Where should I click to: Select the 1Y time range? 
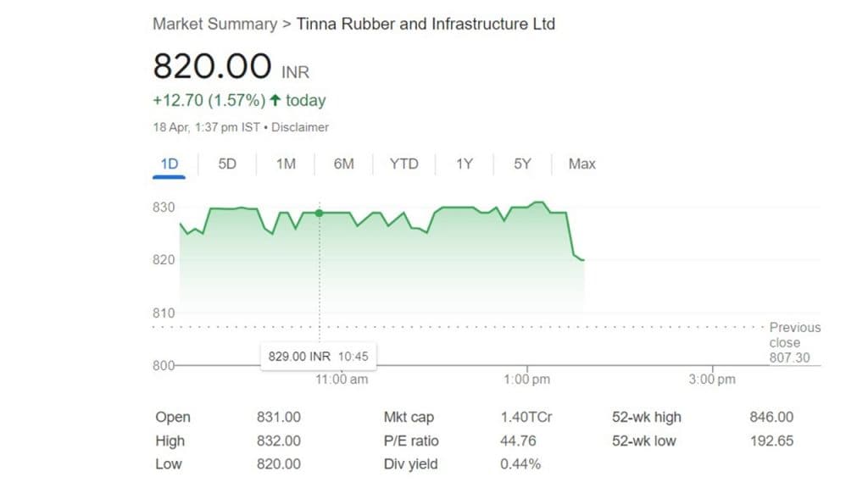(x=464, y=164)
